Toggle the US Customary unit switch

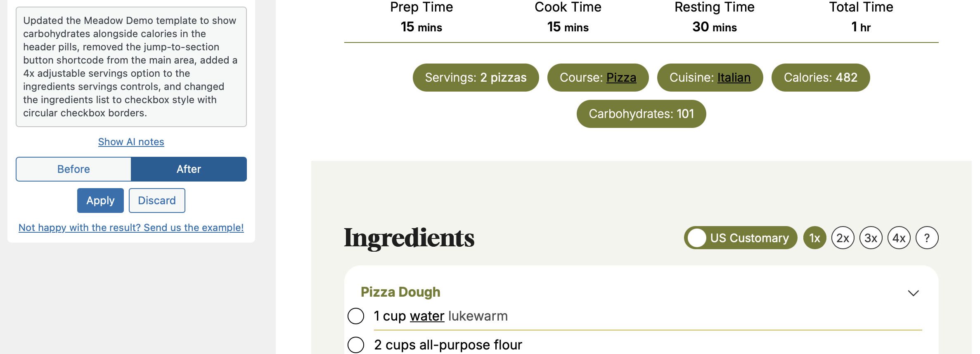point(740,238)
